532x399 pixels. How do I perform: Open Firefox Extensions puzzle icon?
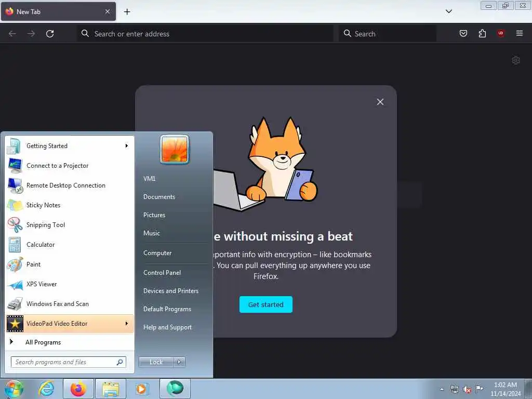(482, 33)
